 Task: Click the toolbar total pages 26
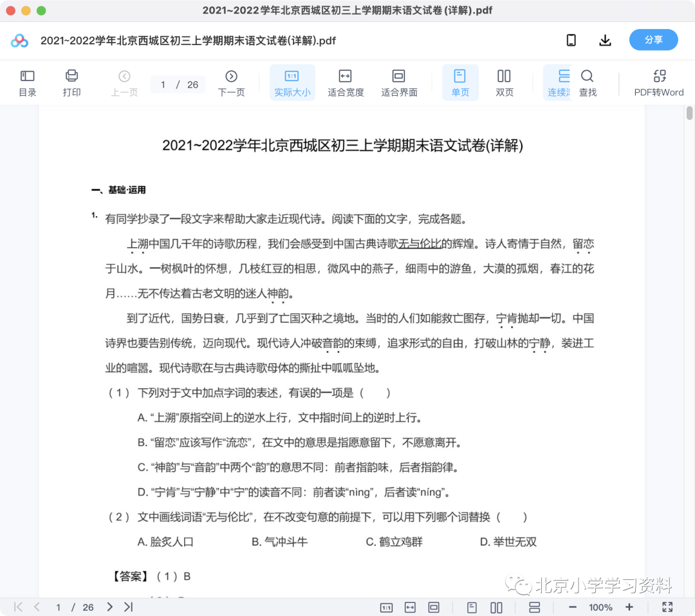(x=192, y=85)
